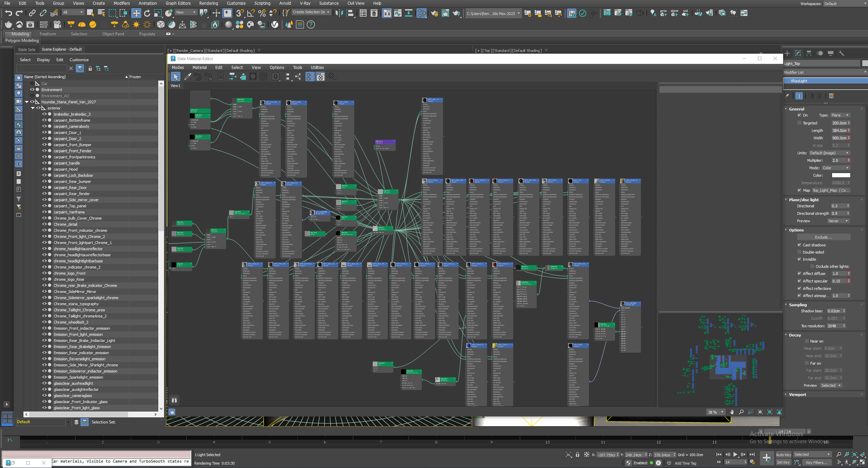The image size is (868, 468).
Task: Hide carpaint_Hood using its eye icon
Action: click(44, 169)
